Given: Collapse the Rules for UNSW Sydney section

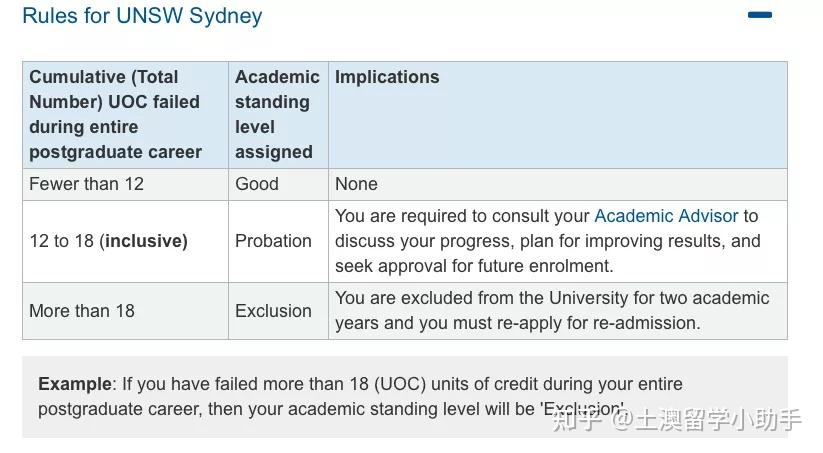Looking at the screenshot, I should pyautogui.click(x=760, y=15).
